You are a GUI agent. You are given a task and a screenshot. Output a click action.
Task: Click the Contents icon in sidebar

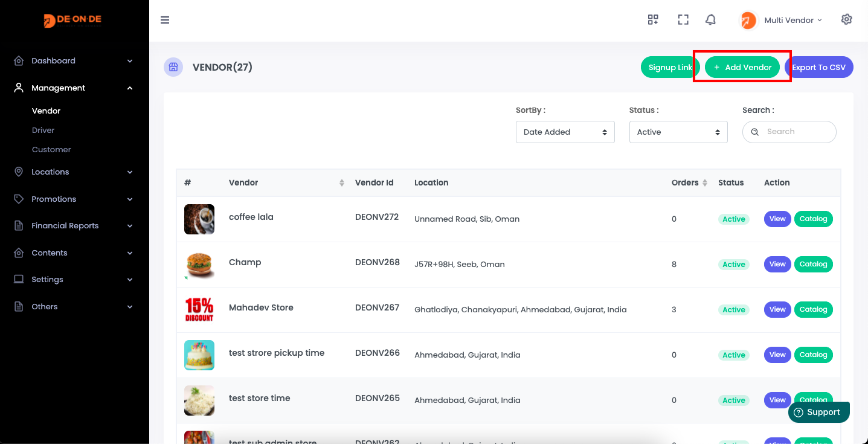pyautogui.click(x=19, y=253)
